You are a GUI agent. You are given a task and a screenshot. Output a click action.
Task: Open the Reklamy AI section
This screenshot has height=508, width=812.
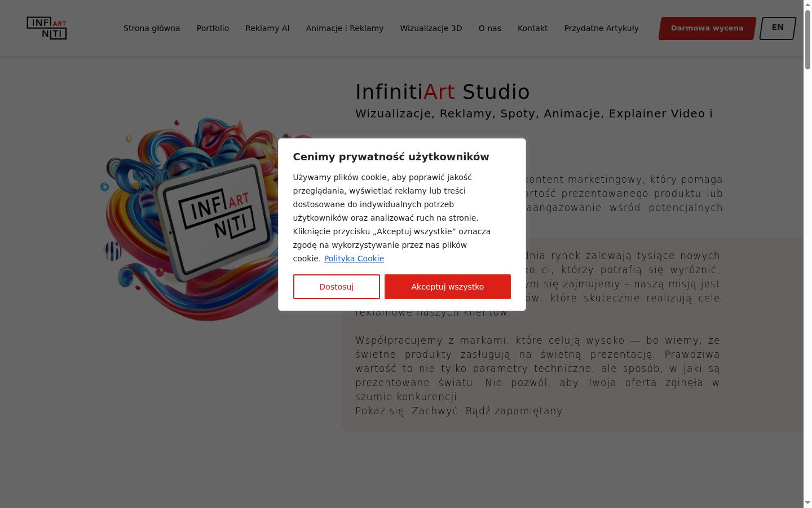click(267, 28)
